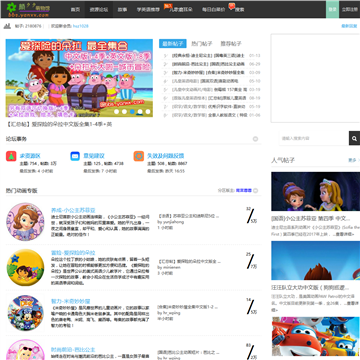Viewport: 360px width, 360px height.
Task: Open the Dora banner slideshow image
Action: pos(79,78)
